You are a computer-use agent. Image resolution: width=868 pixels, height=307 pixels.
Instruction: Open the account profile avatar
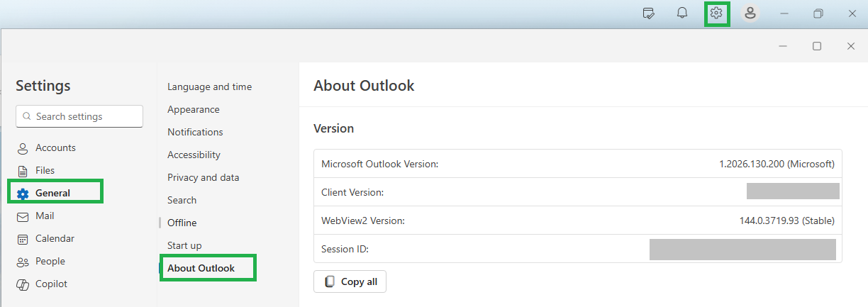coord(750,13)
